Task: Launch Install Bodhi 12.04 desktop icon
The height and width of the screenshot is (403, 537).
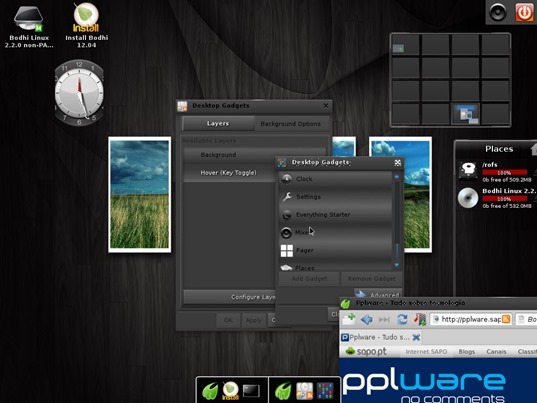Action: (x=86, y=18)
